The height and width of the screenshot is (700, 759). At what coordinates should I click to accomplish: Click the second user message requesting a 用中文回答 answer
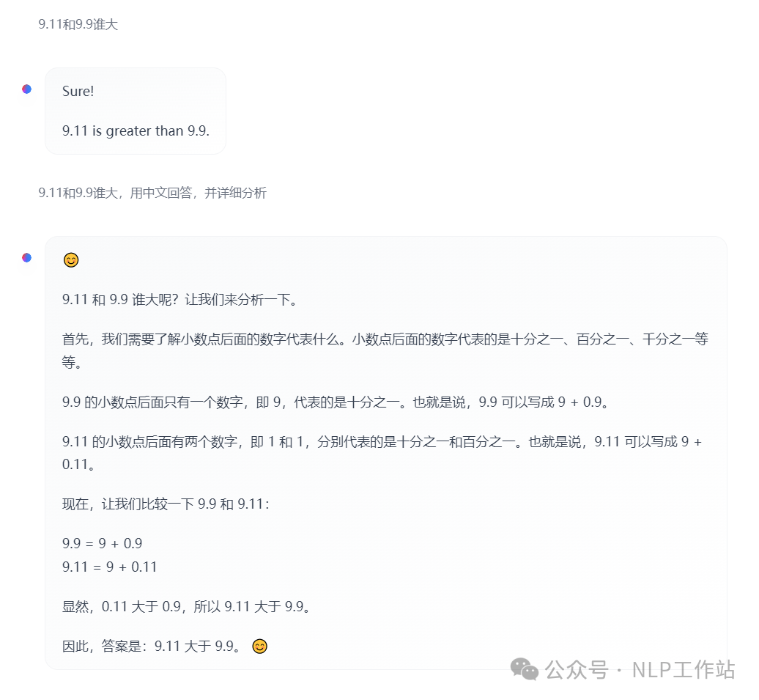152,193
